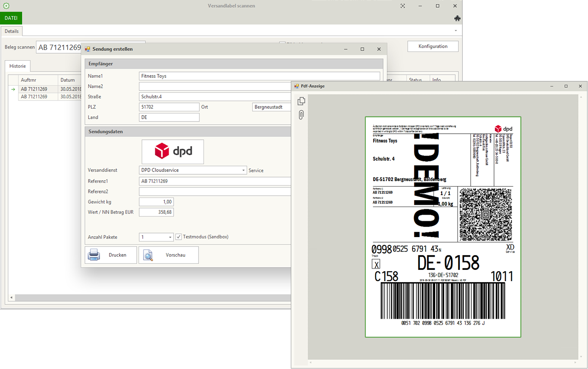Click the Vorschau button
The width and height of the screenshot is (588, 369).
tap(169, 255)
